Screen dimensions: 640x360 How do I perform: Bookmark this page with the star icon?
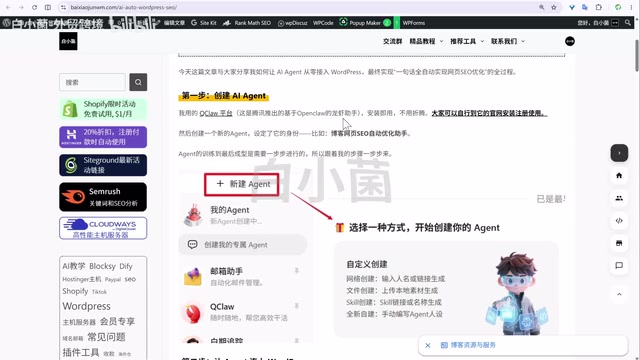(553, 7)
